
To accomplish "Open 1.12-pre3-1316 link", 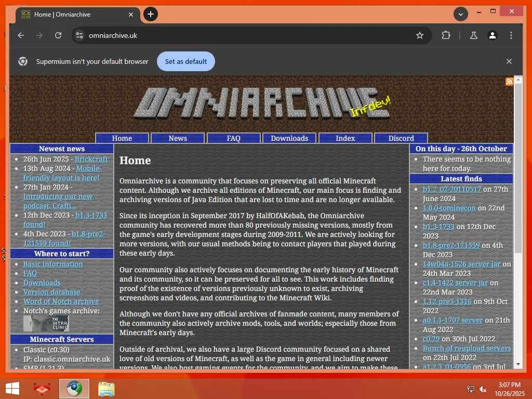I will click(447, 301).
